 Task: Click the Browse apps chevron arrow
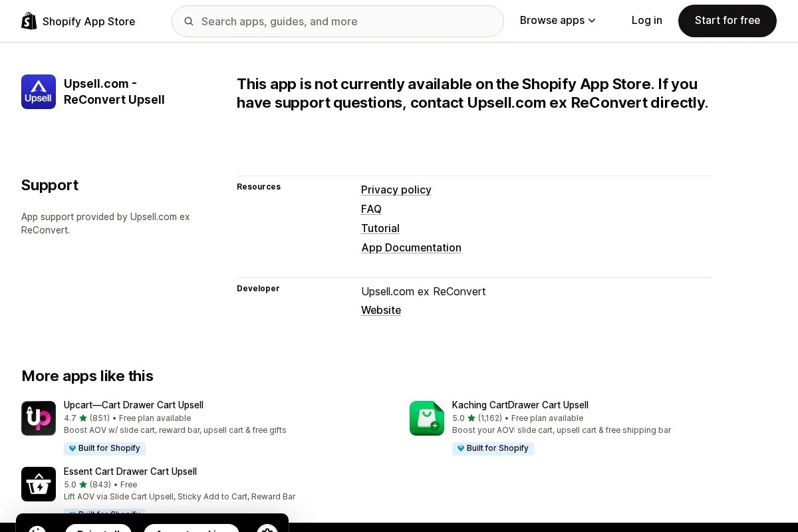(592, 21)
